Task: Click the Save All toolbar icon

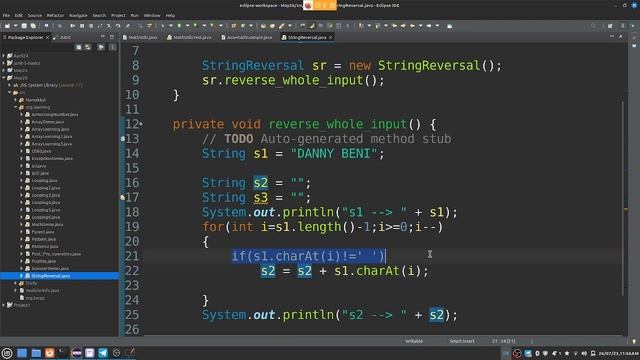Action: tap(33, 26)
